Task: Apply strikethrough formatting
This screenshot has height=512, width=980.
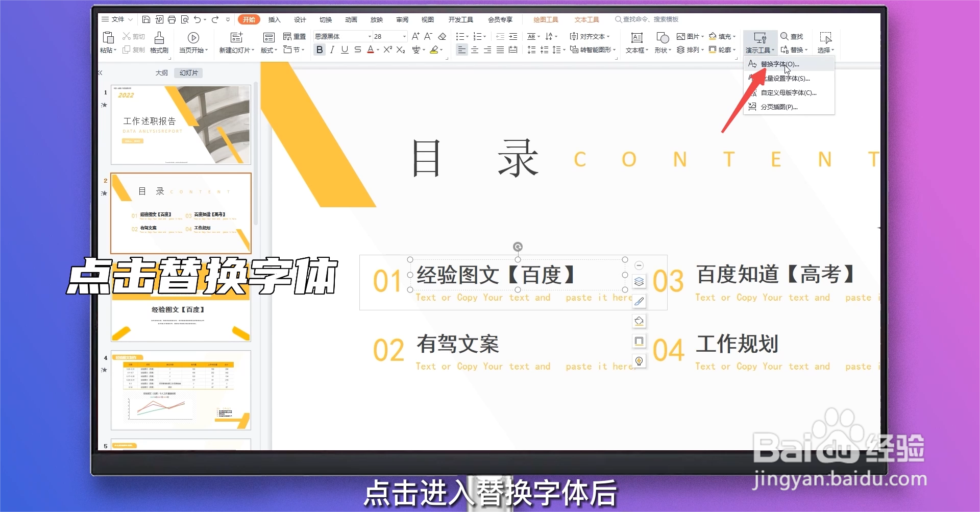Action: point(357,50)
